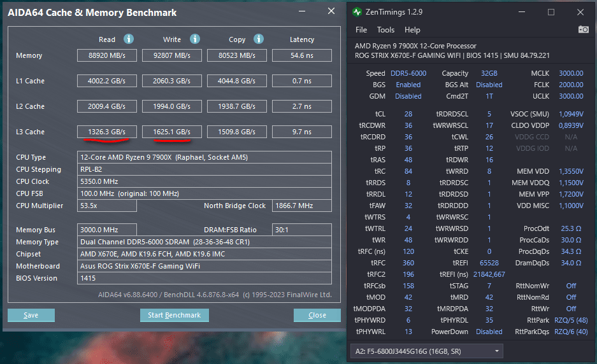Click the tCL value 28
The height and width of the screenshot is (364, 597).
(408, 114)
